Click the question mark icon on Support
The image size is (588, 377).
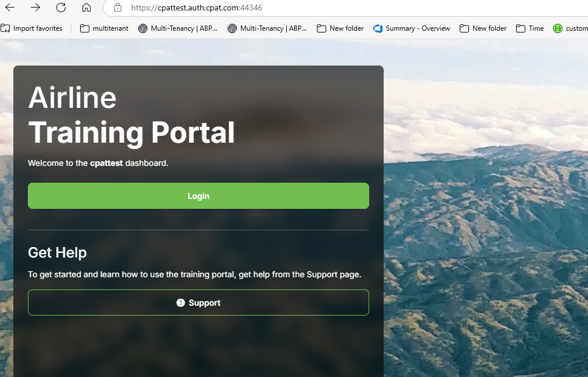181,303
